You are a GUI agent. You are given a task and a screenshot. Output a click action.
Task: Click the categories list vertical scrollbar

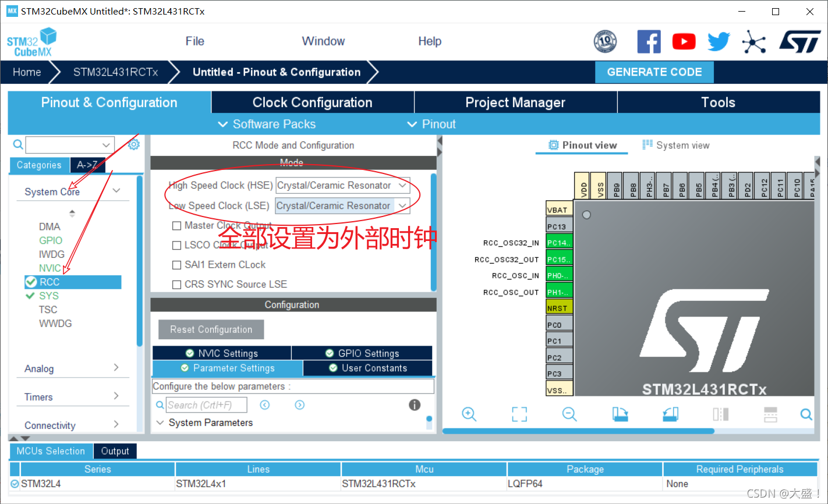140,261
